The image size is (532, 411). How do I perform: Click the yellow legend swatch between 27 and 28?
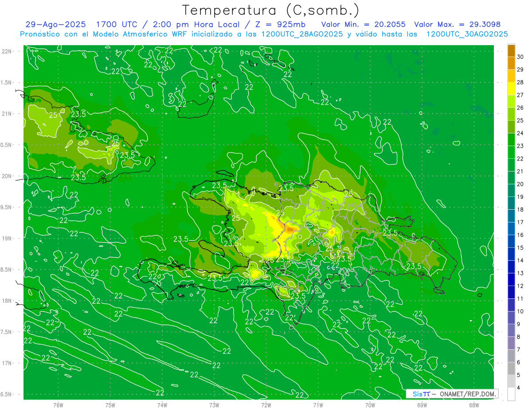[511, 89]
